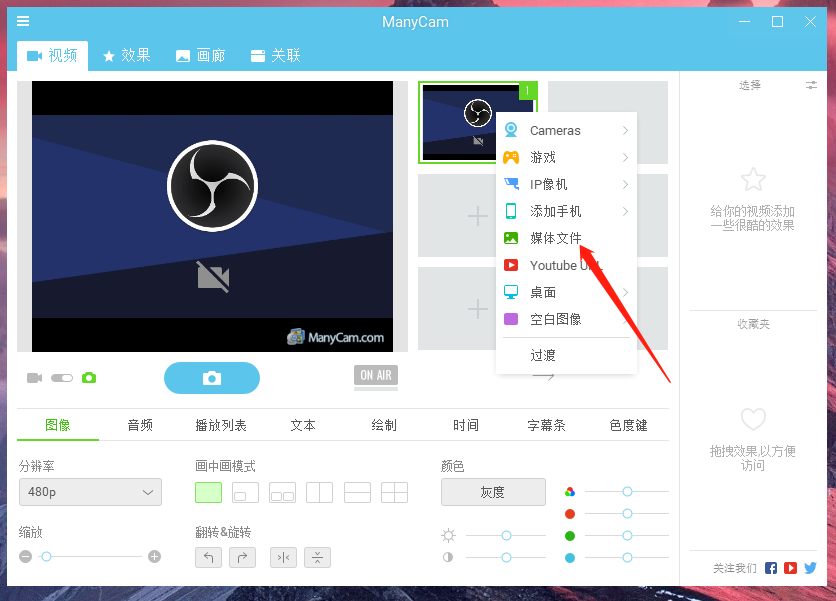Adjust the blue color slider handle
This screenshot has height=601, width=836.
(x=628, y=558)
